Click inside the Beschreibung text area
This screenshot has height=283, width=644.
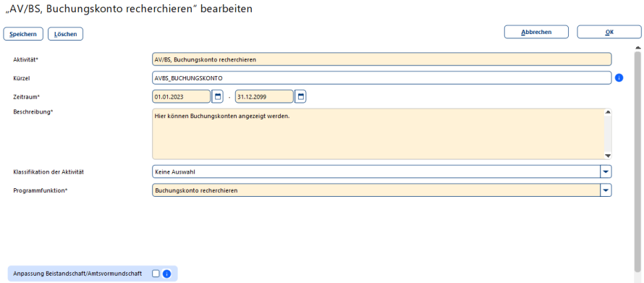[378, 134]
